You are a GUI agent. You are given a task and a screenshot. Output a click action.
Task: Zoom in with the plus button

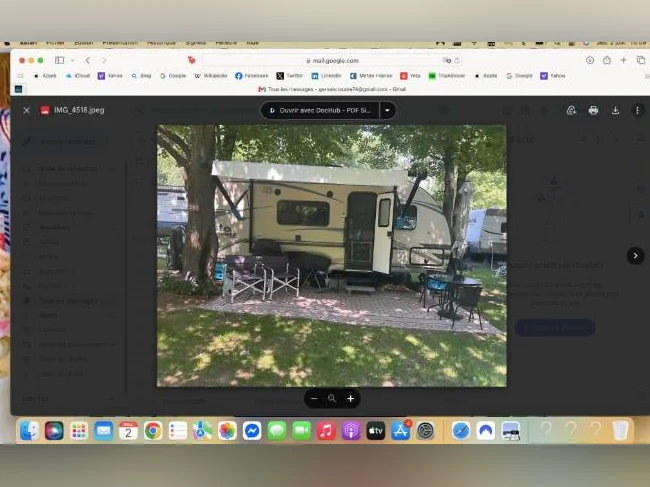(x=351, y=398)
